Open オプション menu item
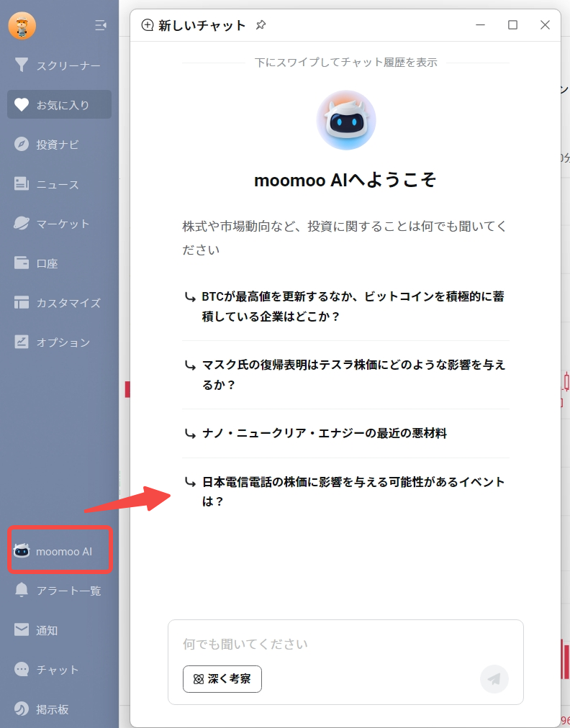Image resolution: width=570 pixels, height=728 pixels. pos(60,342)
